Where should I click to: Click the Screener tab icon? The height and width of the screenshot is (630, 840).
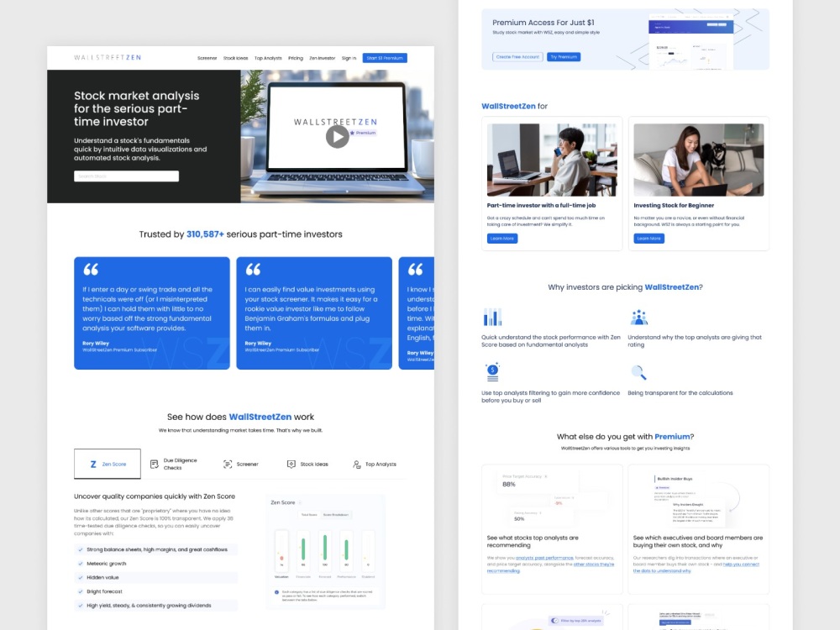(228, 464)
